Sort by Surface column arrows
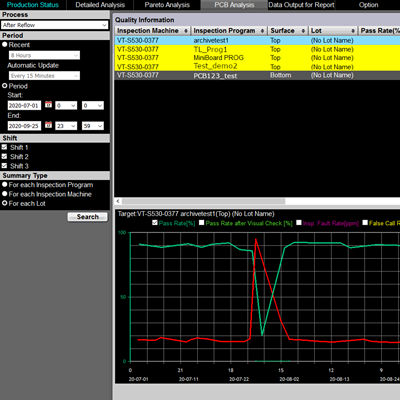400x400 pixels. (303, 31)
